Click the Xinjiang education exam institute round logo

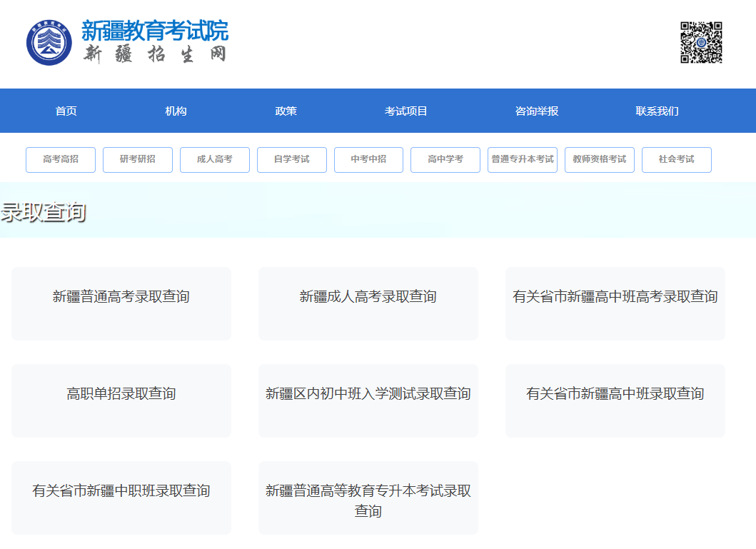click(x=49, y=42)
